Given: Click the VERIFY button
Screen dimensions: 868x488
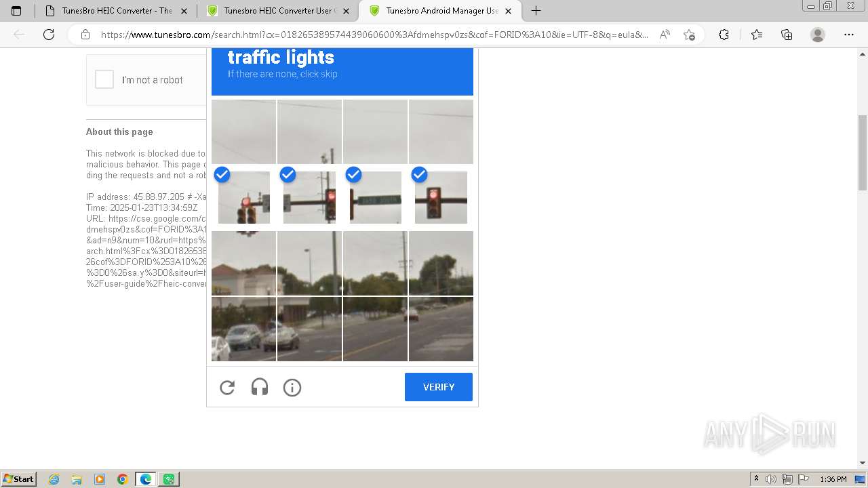Looking at the screenshot, I should pyautogui.click(x=439, y=387).
